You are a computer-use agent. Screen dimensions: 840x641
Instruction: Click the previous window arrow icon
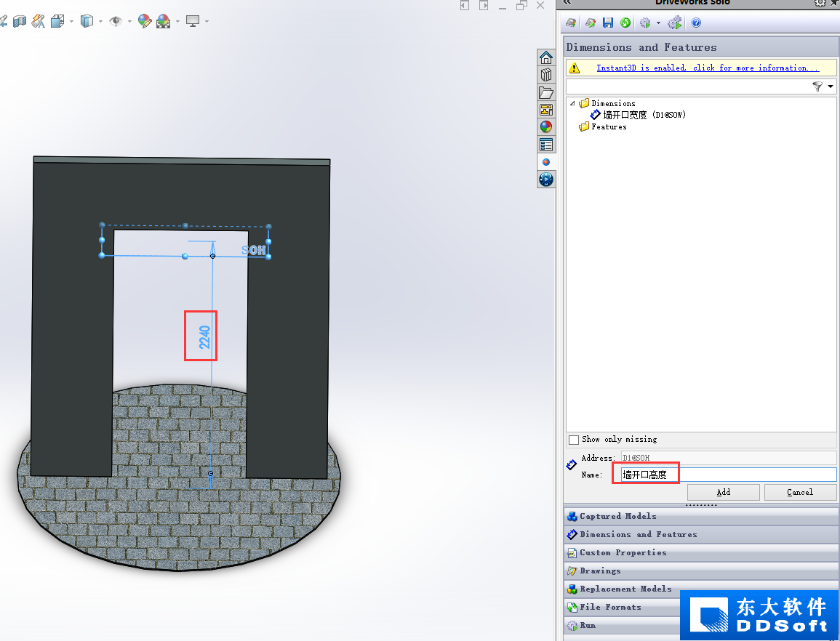[x=465, y=5]
